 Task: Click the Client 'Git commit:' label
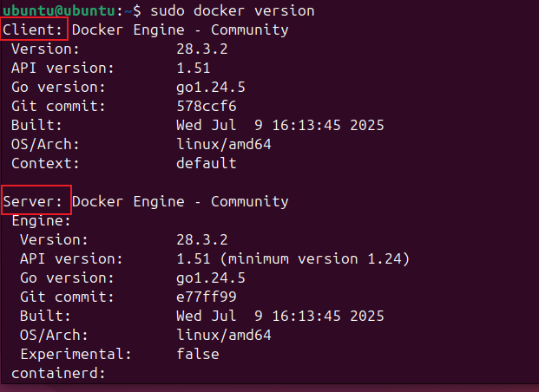coord(58,106)
